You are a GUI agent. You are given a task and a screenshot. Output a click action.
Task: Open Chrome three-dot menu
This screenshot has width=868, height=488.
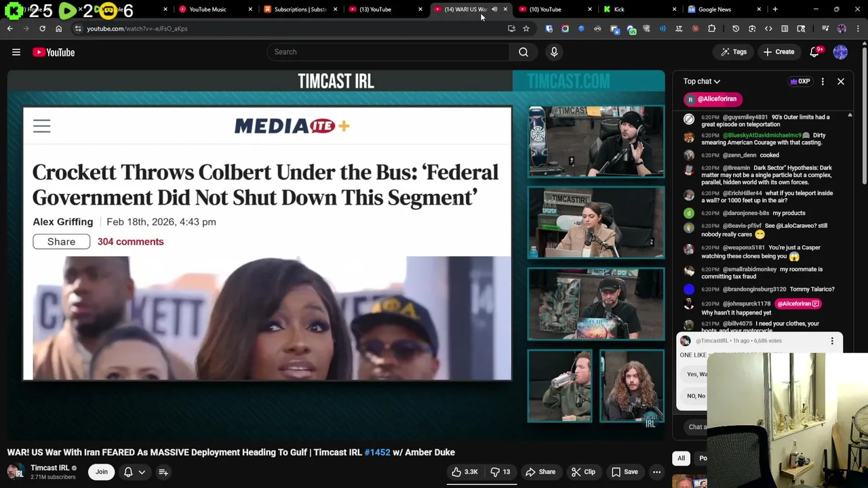pos(857,28)
